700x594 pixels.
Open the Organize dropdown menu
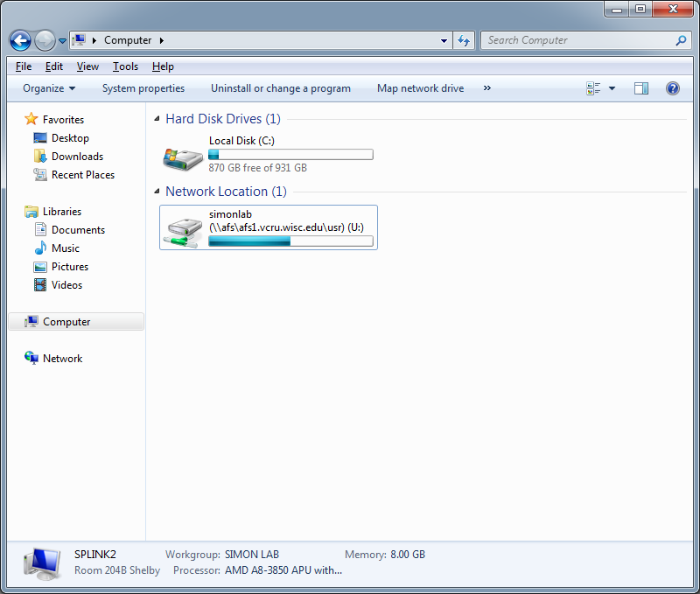tap(49, 88)
